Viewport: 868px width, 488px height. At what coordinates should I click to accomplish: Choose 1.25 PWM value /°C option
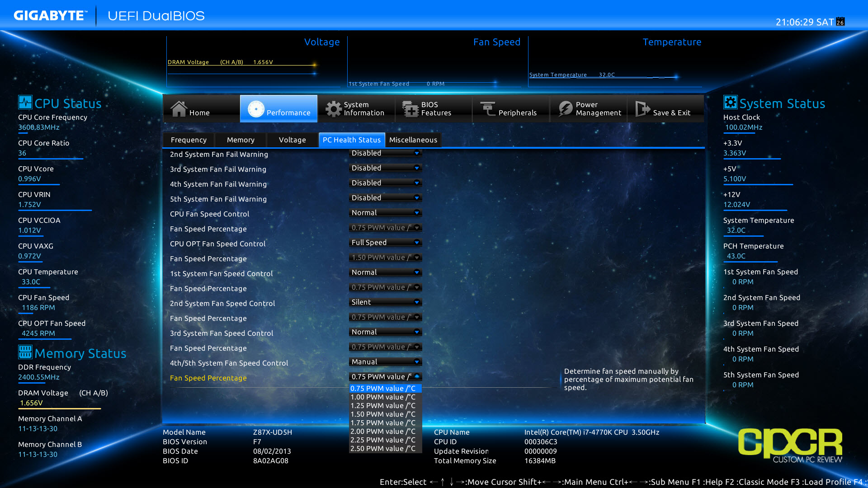click(x=385, y=406)
